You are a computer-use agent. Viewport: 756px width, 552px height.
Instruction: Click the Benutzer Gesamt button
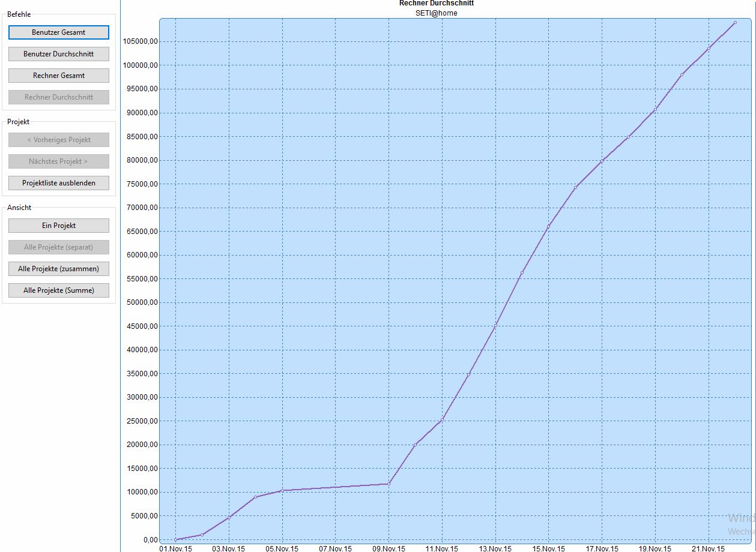coord(59,32)
